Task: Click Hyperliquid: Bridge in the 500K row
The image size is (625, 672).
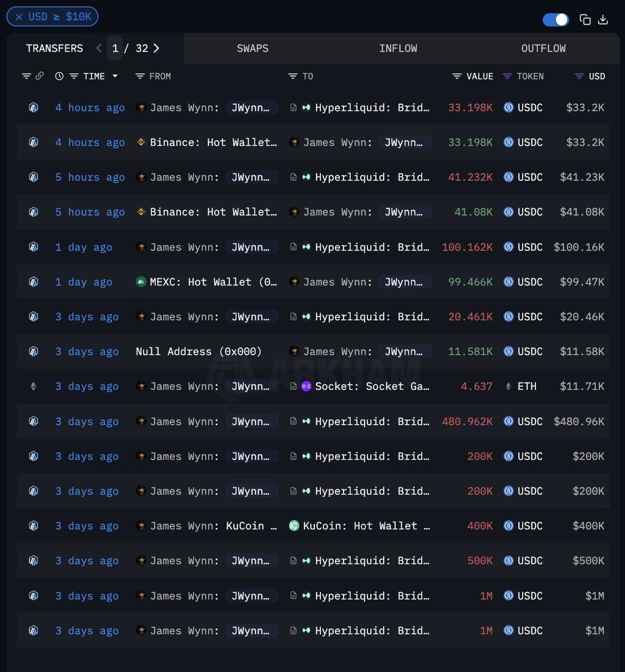Action: [372, 561]
